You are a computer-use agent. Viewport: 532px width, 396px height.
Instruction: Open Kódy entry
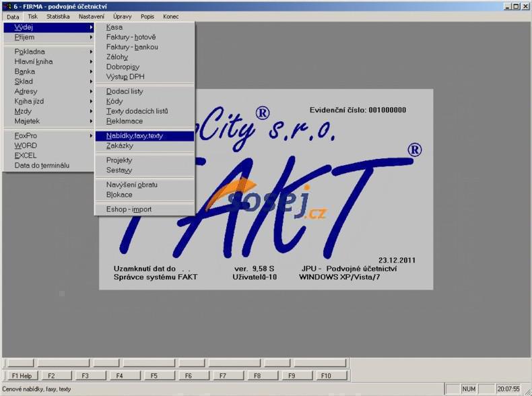coord(145,101)
